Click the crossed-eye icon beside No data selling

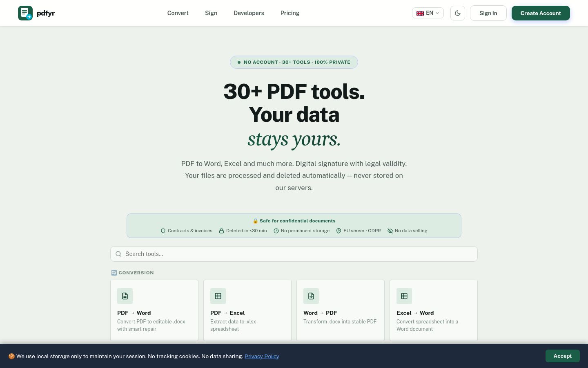point(390,231)
